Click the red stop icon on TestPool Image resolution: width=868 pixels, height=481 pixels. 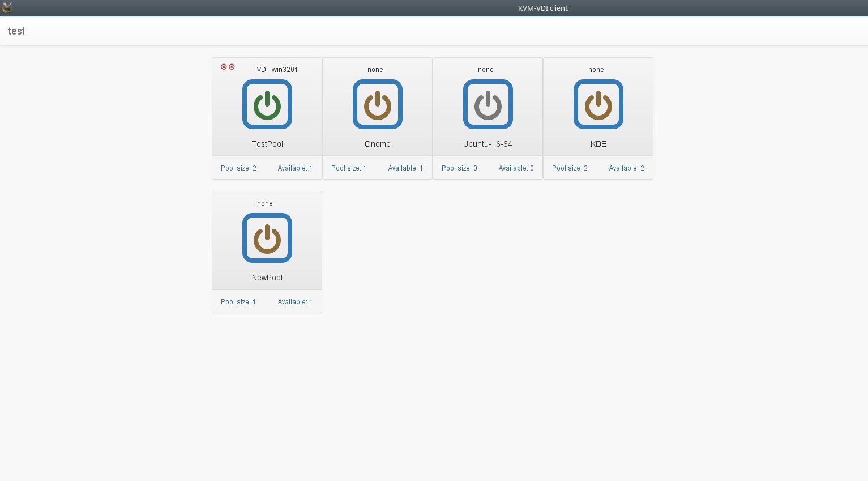[224, 67]
